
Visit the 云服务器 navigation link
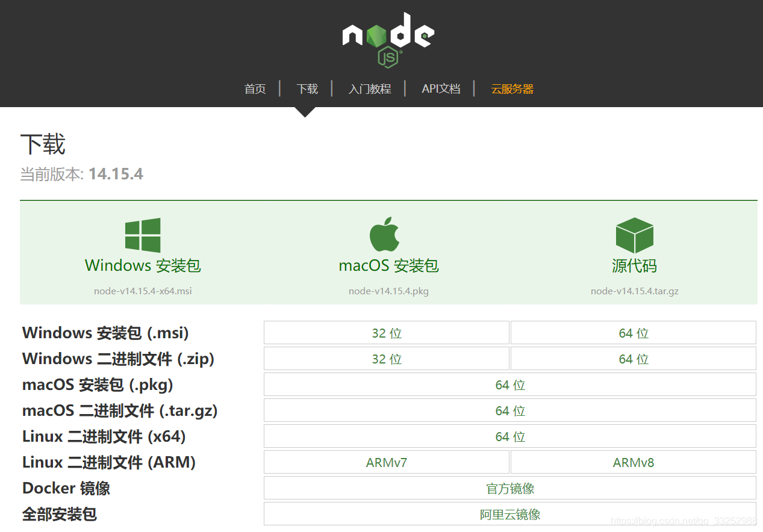(x=512, y=89)
